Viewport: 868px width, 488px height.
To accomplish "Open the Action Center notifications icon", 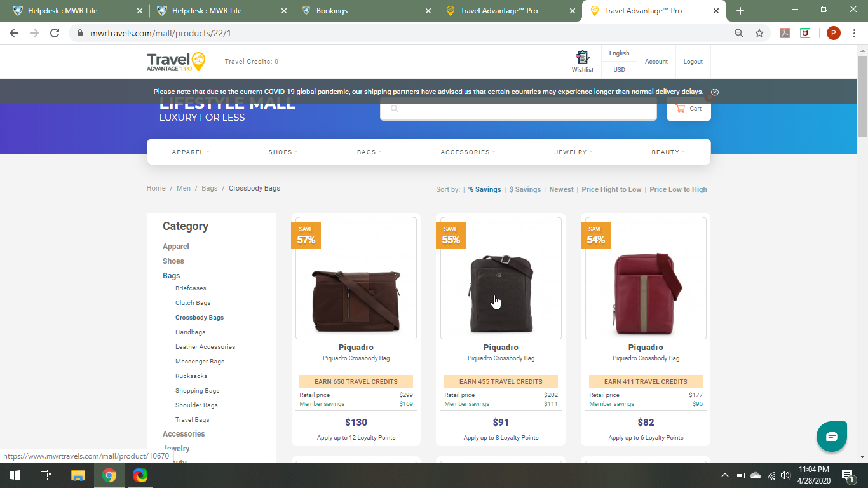I will (847, 475).
